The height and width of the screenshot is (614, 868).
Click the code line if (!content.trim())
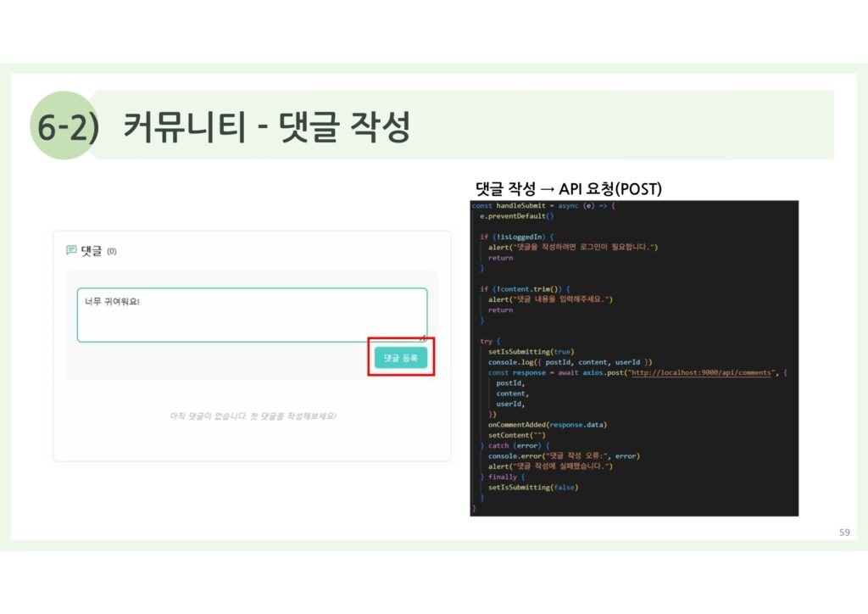coord(525,289)
